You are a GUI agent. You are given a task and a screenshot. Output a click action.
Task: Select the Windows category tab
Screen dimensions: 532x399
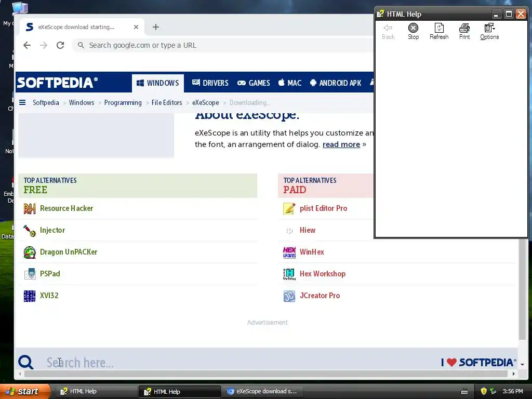[x=158, y=83]
